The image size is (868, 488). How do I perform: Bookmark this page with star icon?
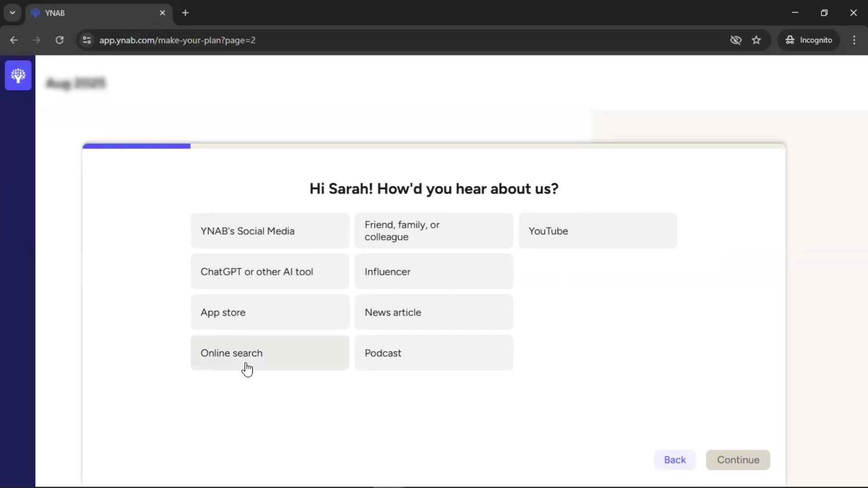point(756,40)
